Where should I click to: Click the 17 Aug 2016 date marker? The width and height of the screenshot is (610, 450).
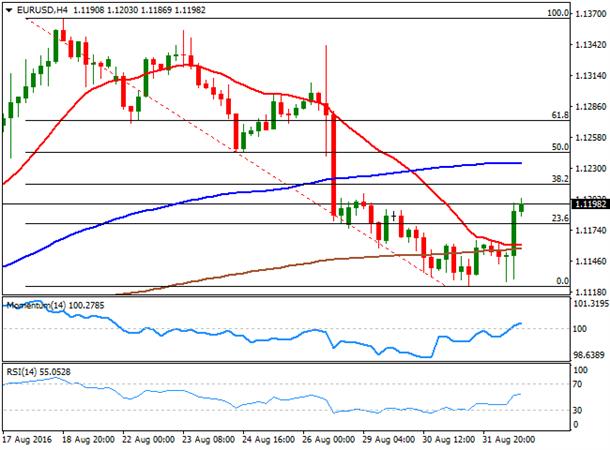click(27, 440)
